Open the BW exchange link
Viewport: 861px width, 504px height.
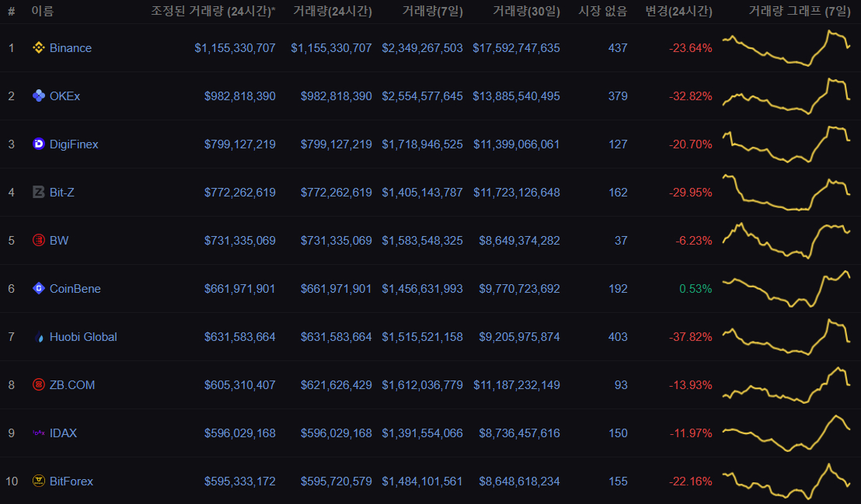pos(59,241)
